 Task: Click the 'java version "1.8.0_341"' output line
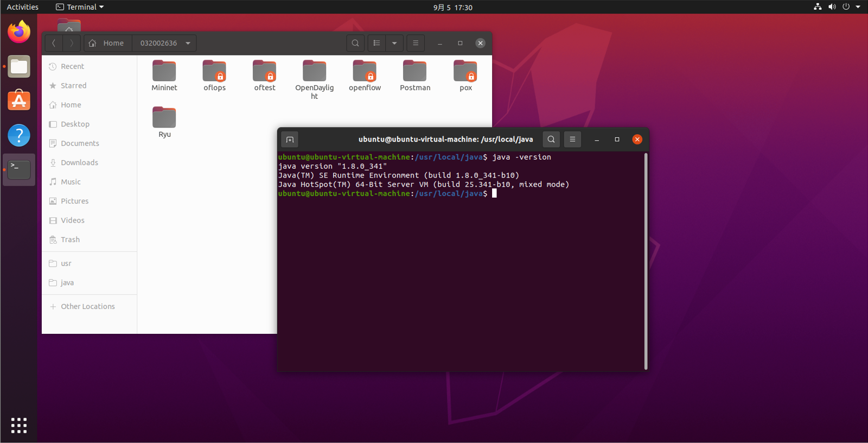tap(333, 166)
